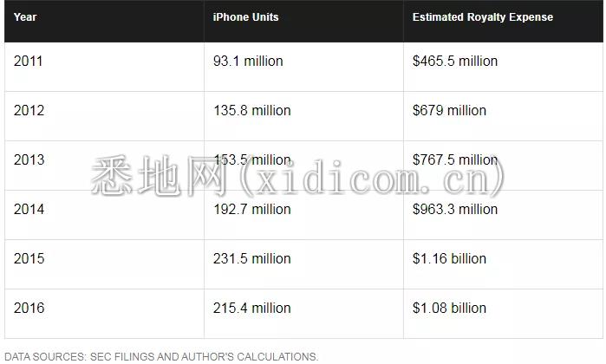The width and height of the screenshot is (606, 364).
Task: Click the $963.3 million expense cell
Action: coord(503,215)
